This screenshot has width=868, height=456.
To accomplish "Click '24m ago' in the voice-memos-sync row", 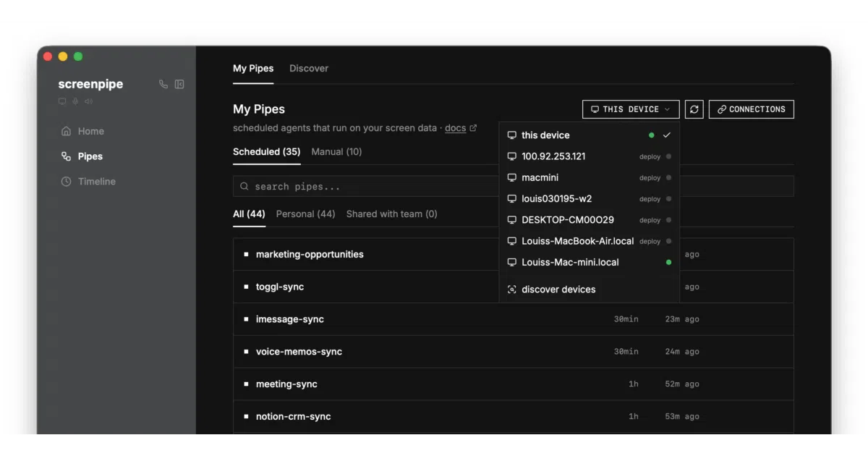I will click(682, 352).
